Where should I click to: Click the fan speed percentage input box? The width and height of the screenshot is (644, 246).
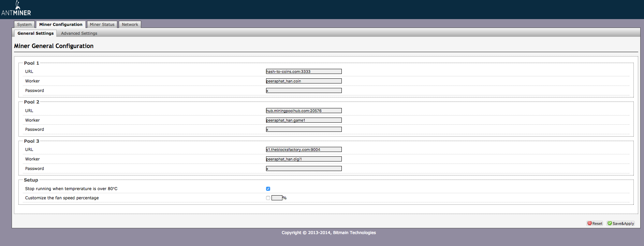pyautogui.click(x=277, y=198)
